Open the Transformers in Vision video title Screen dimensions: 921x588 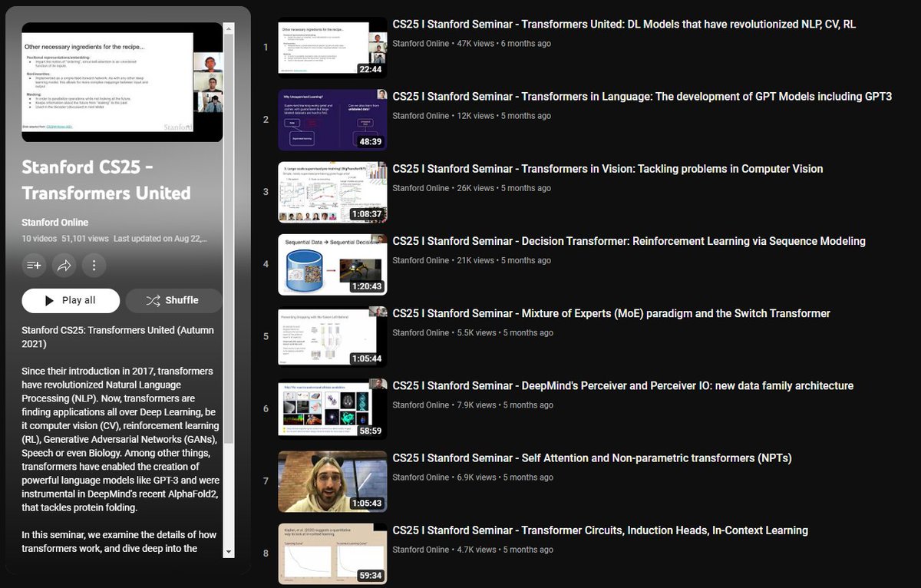(607, 169)
